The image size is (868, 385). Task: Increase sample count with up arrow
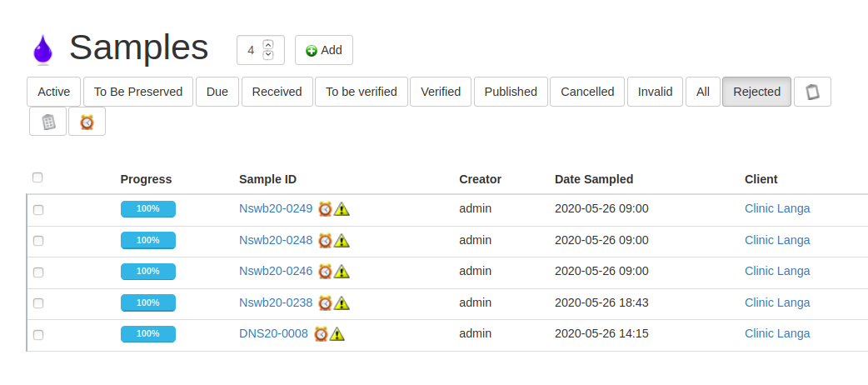268,44
